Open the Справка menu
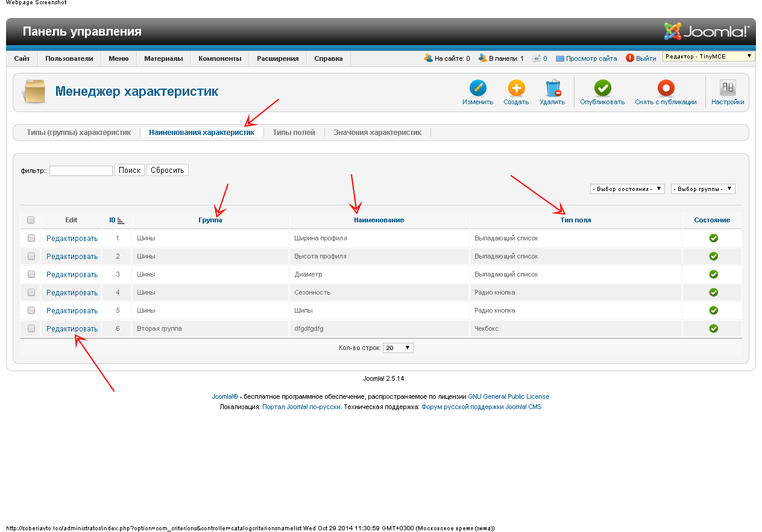This screenshot has height=532, width=762. 329,58
